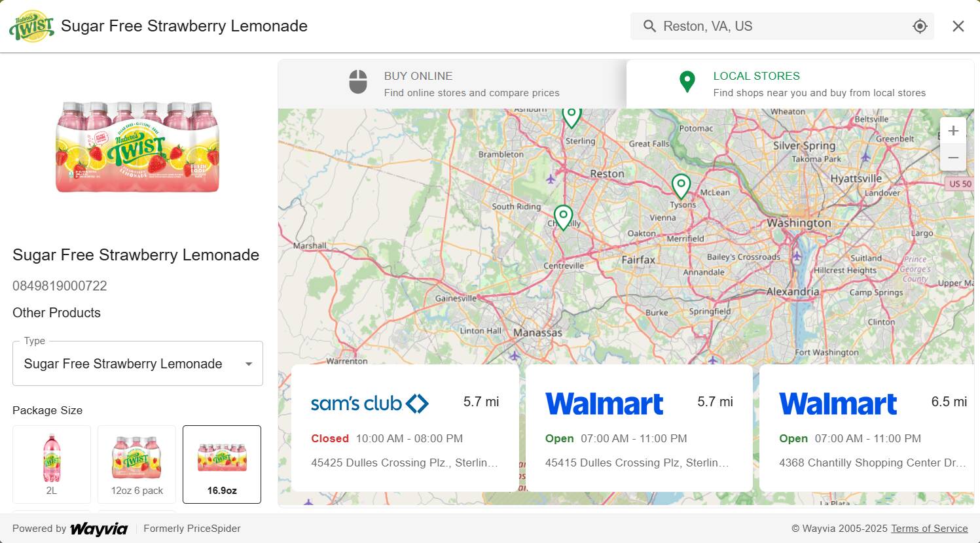Open the Walmart Dulles Crossing store card

639,428
